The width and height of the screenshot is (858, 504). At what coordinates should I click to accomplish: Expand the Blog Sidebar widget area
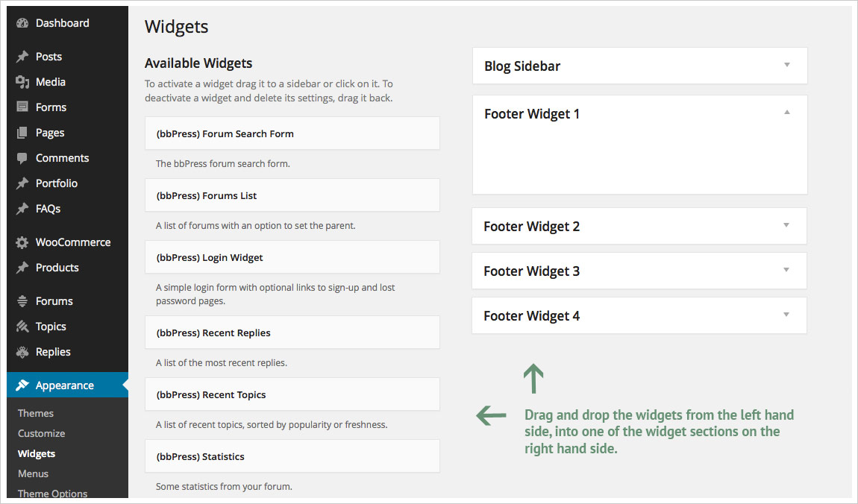786,65
